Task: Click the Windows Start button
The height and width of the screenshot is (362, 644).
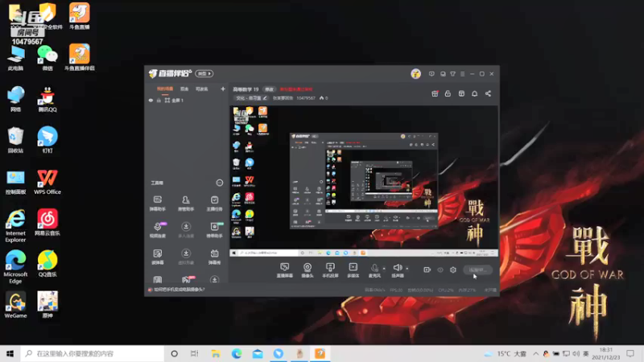Action: 10,353
